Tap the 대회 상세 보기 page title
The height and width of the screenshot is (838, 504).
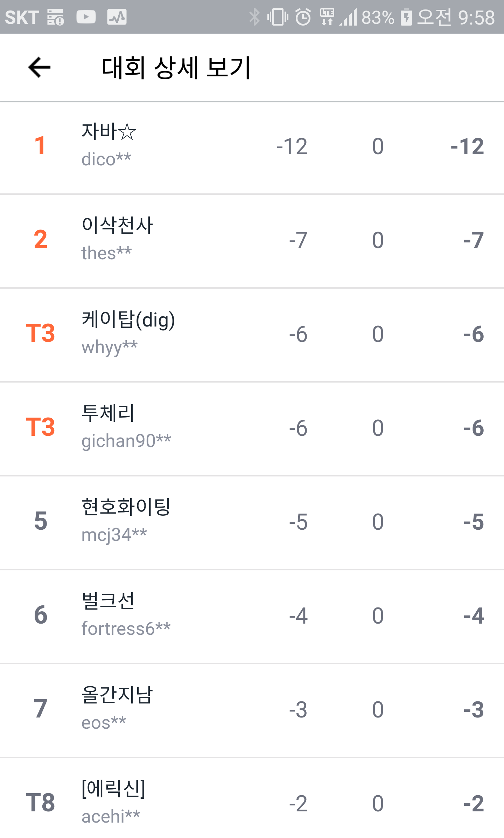click(x=176, y=67)
